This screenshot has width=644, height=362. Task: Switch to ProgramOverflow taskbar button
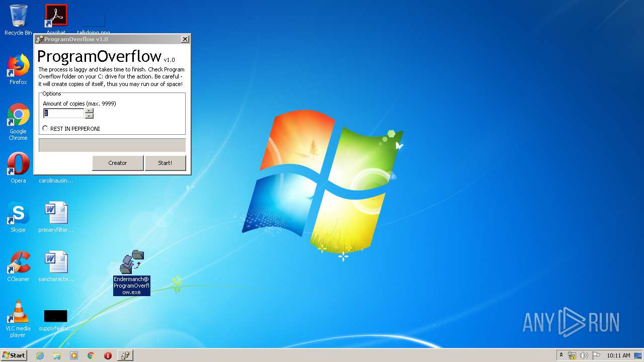tap(125, 355)
